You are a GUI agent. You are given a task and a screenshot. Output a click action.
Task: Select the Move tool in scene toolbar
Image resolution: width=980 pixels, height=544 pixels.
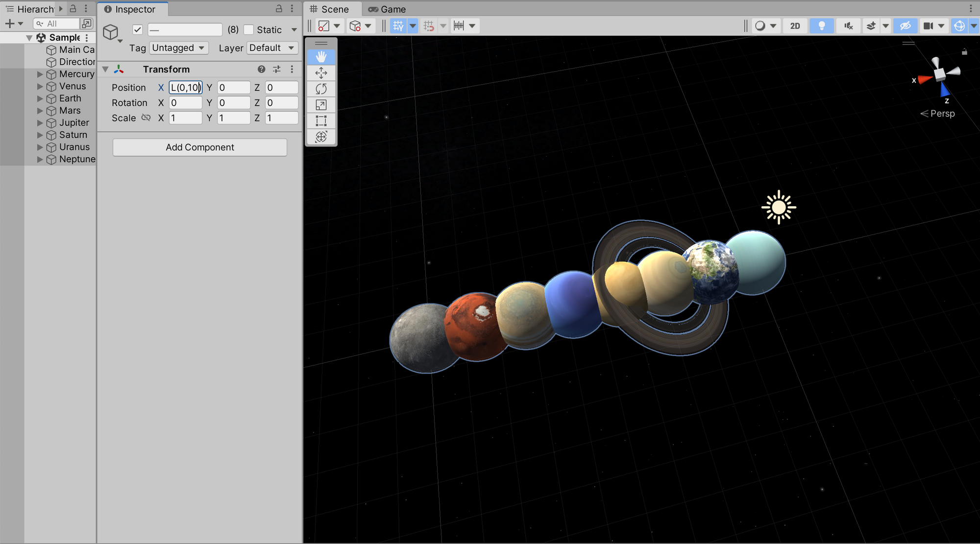tap(321, 73)
